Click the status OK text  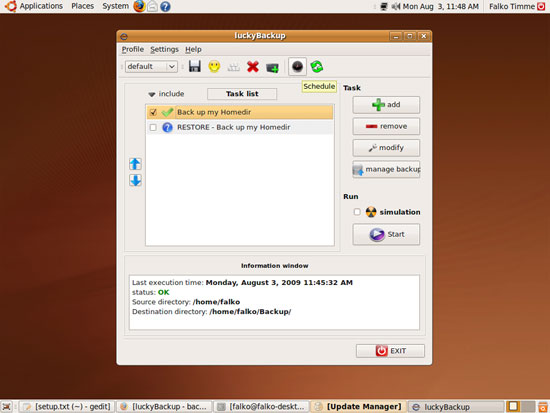(x=163, y=292)
